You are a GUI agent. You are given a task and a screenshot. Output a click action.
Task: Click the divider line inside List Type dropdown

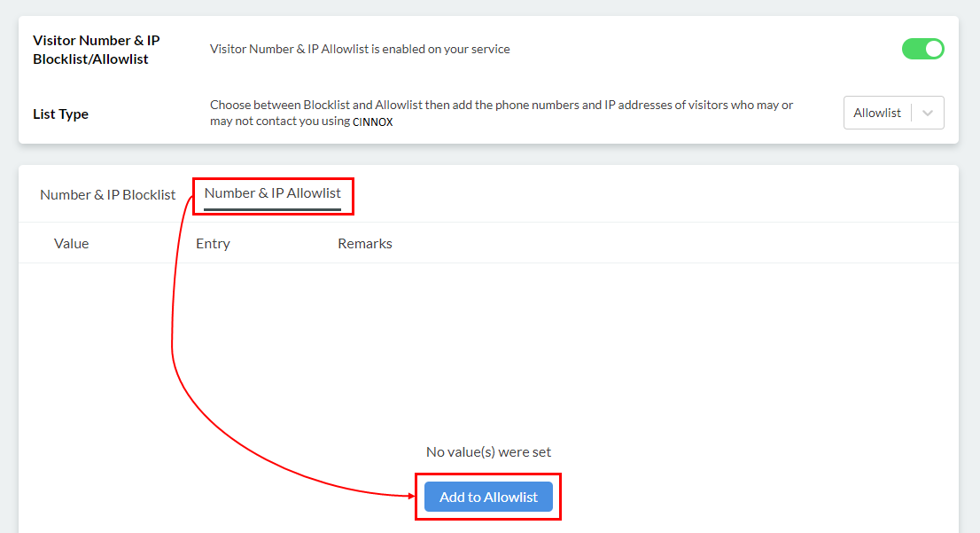pos(912,113)
